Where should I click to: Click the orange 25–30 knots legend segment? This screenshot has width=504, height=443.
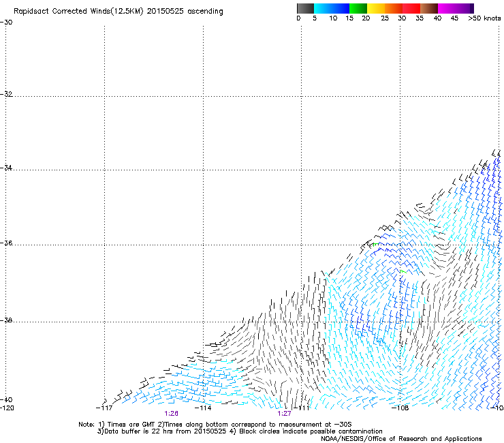(394, 8)
